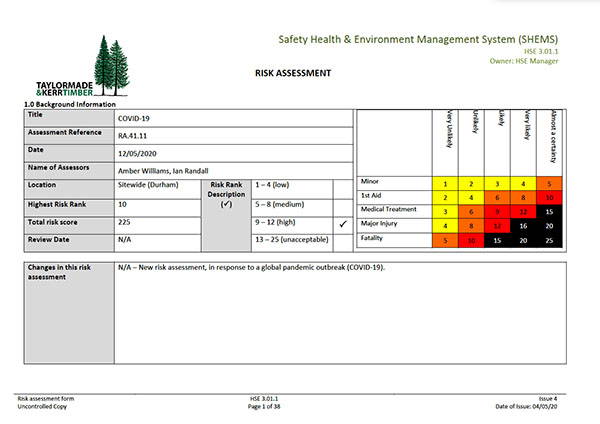Screen dimensions: 600x424
Task: Click the red 10 cell in the 1st Aid row
Action: pos(549,197)
